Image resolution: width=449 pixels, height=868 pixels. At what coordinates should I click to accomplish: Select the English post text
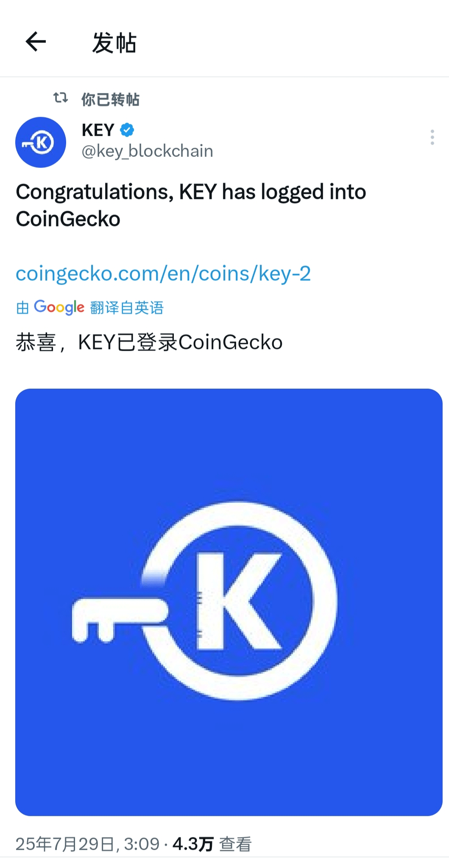(191, 205)
